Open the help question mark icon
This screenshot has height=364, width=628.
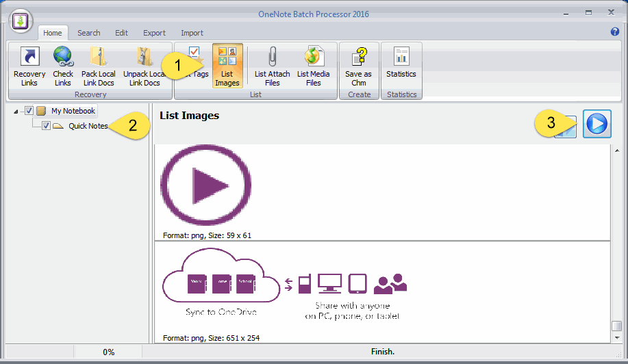pos(615,31)
